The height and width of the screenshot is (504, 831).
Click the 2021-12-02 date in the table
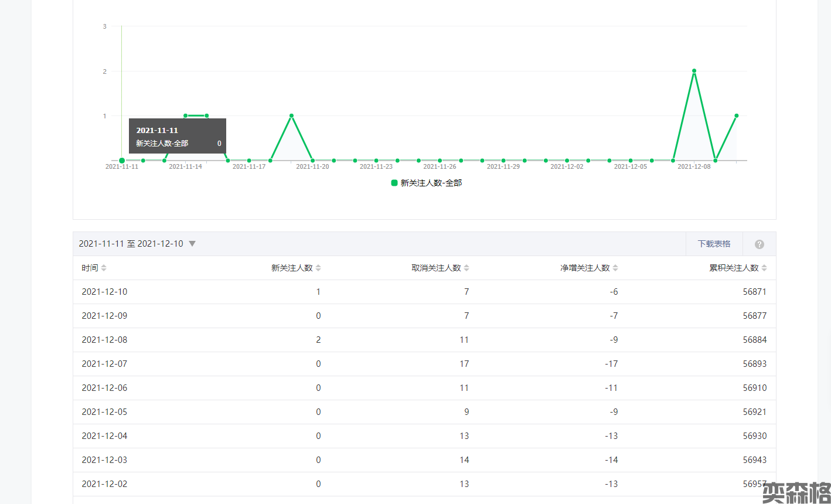[x=104, y=484]
